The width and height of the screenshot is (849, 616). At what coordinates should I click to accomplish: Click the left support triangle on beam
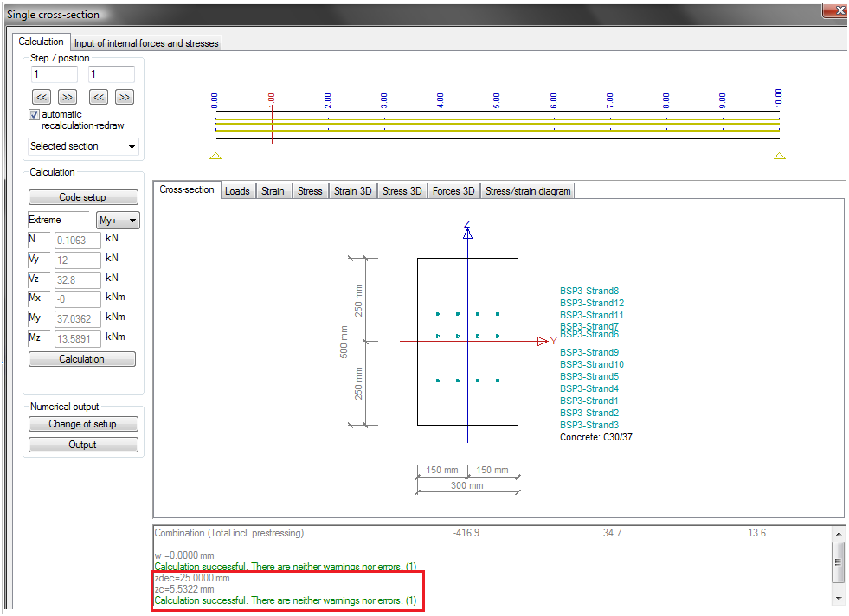[x=215, y=157]
